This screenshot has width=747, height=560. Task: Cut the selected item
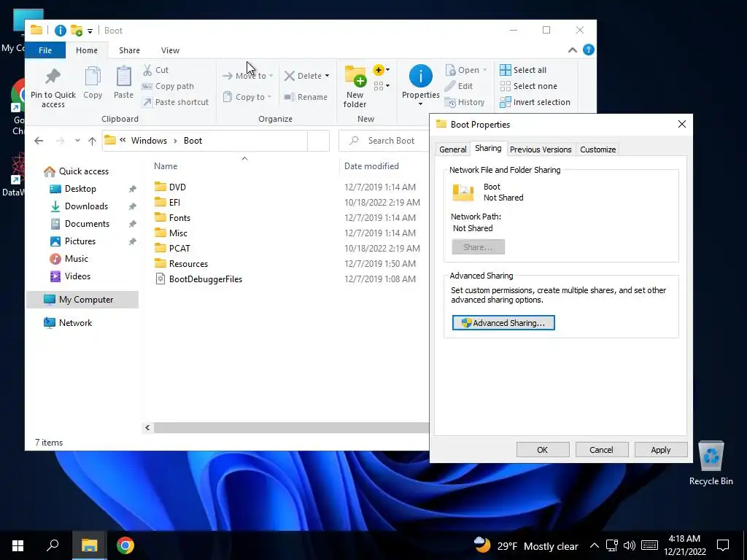click(156, 70)
